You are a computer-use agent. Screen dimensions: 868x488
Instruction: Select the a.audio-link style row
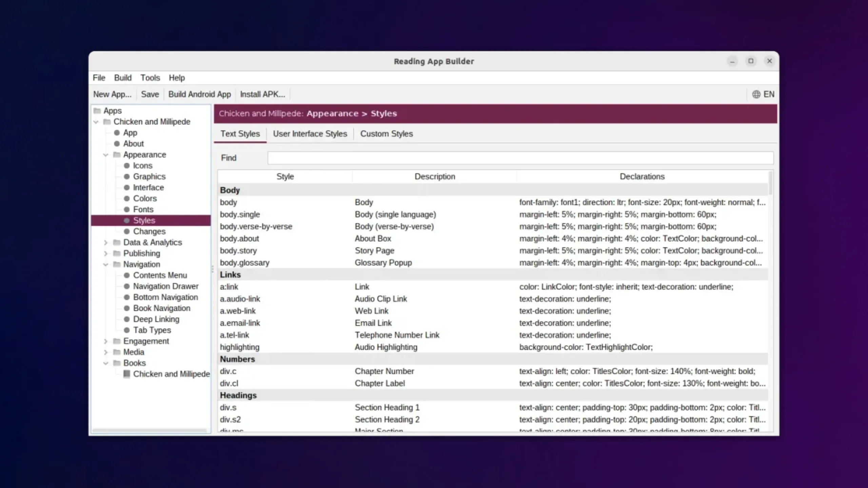493,299
